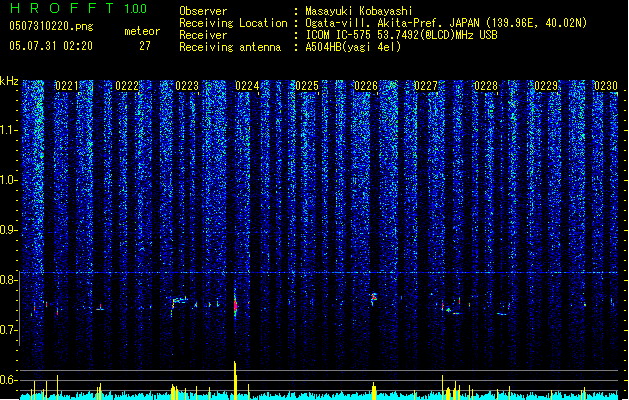
Task: Click the 1.1 kHz axis tick label
Action: point(8,130)
